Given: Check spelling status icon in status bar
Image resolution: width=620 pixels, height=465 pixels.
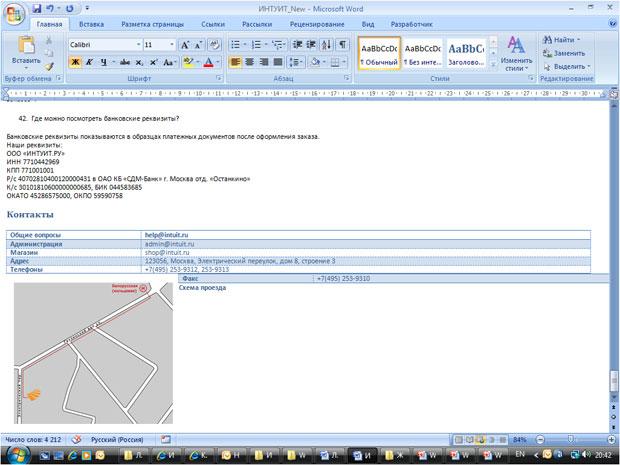Looking at the screenshot, I should click(76, 439).
